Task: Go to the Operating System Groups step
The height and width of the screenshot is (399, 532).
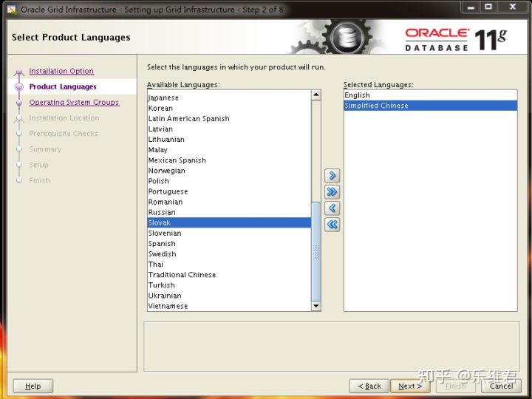Action: click(74, 103)
